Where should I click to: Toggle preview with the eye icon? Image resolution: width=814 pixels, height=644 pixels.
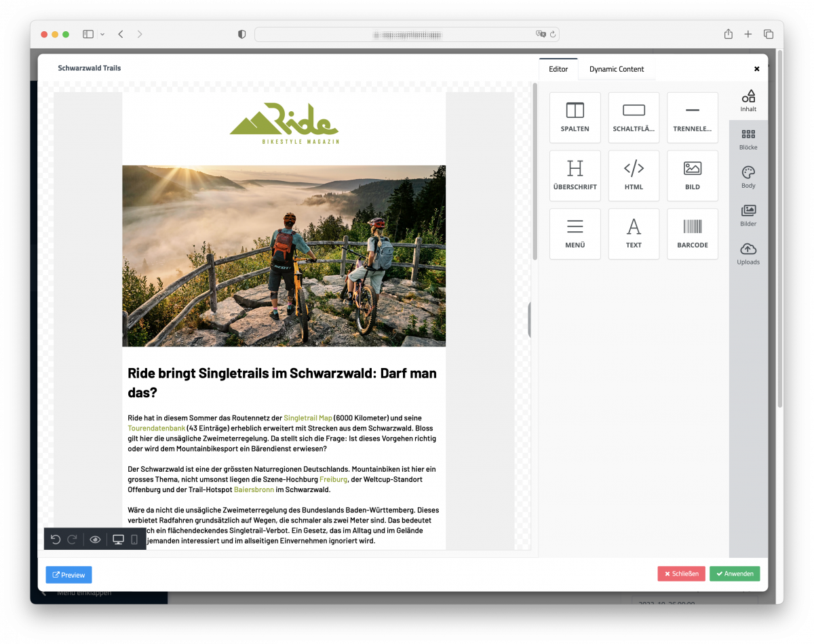coord(95,540)
